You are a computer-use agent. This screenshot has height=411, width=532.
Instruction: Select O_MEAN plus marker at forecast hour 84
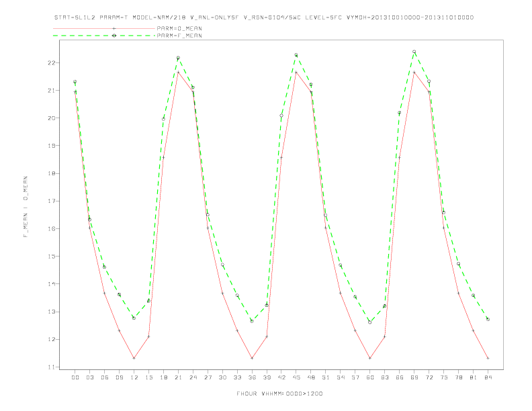(488, 358)
